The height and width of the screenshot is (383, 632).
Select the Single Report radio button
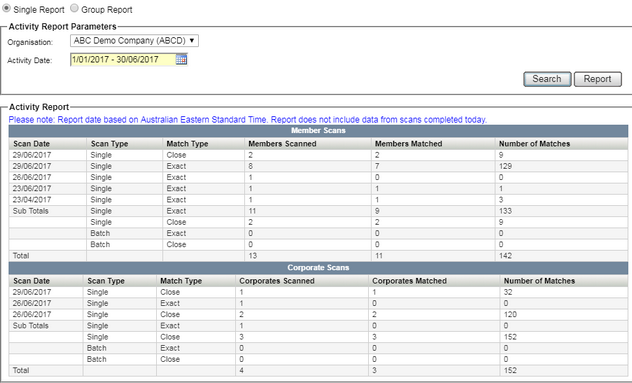6,8
